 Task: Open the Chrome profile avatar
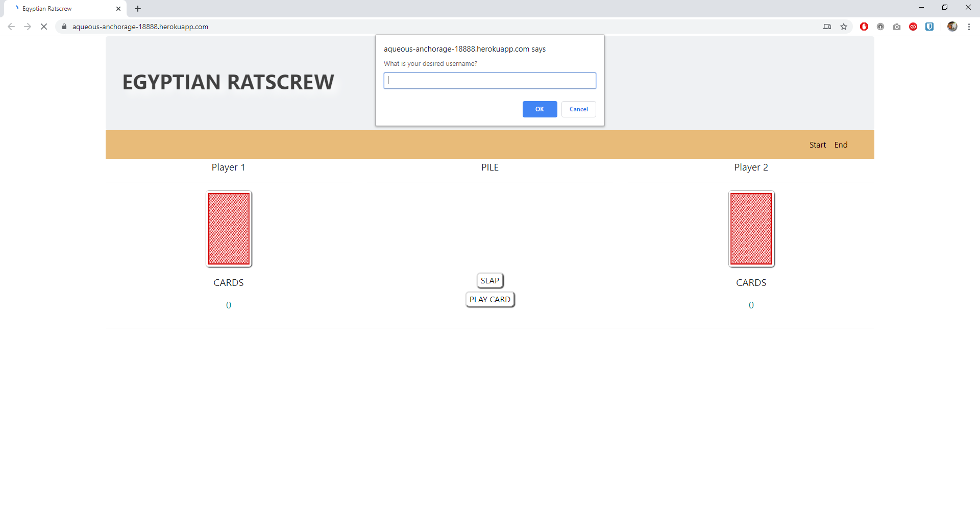coord(952,27)
